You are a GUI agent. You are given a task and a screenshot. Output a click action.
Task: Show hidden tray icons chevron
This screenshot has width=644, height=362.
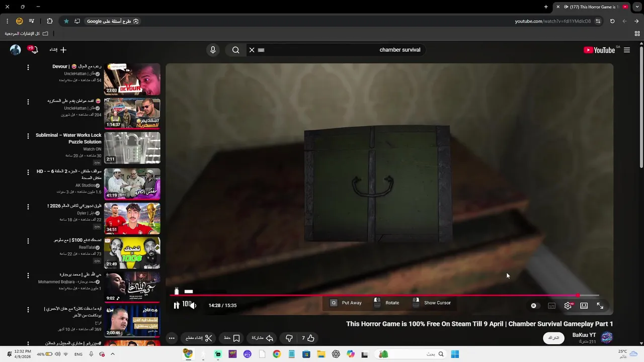(x=112, y=354)
